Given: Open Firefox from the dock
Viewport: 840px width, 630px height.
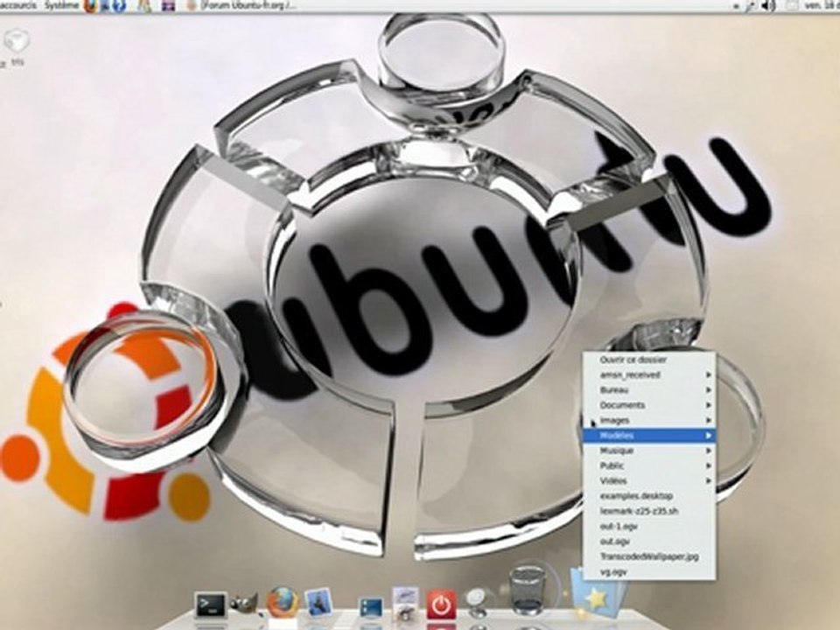Looking at the screenshot, I should (283, 603).
